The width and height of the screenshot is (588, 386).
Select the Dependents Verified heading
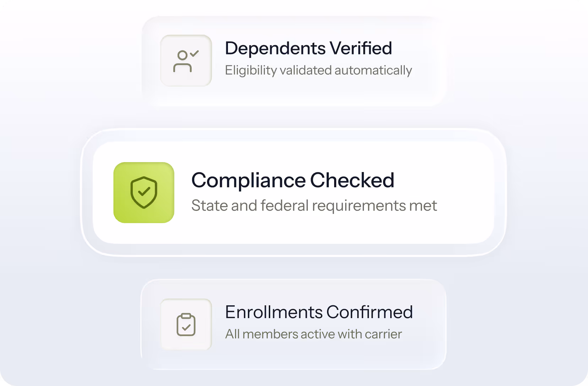click(309, 48)
